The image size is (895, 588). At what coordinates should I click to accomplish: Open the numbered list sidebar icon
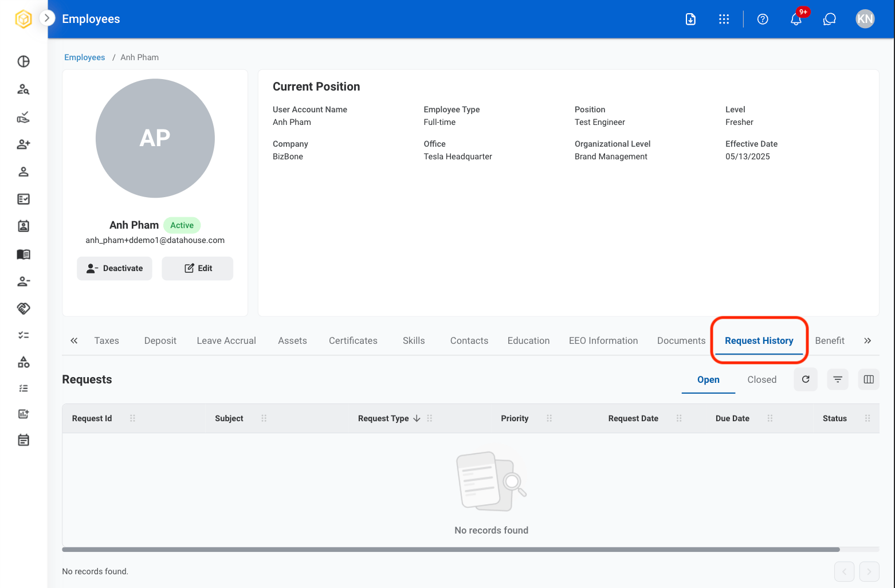pyautogui.click(x=23, y=388)
